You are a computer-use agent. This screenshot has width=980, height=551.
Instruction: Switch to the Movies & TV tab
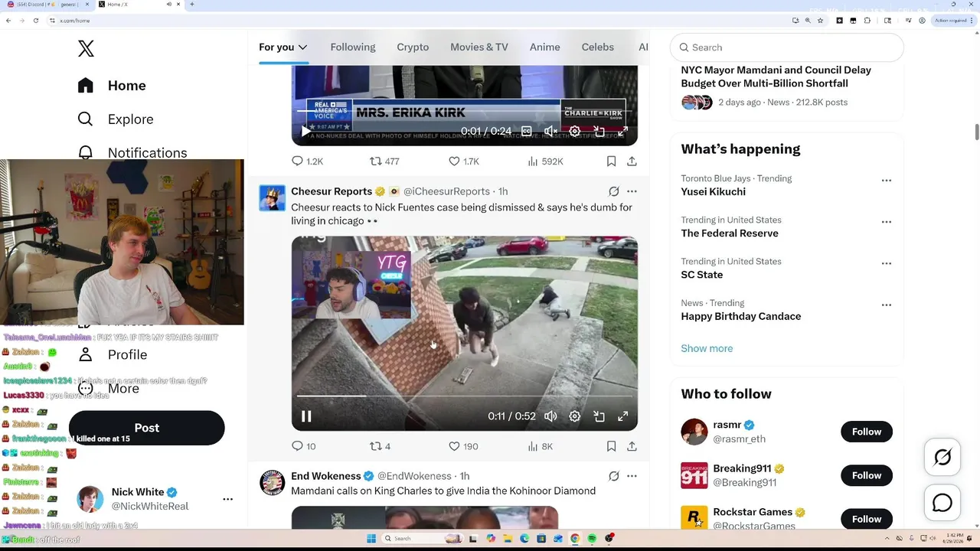click(479, 47)
